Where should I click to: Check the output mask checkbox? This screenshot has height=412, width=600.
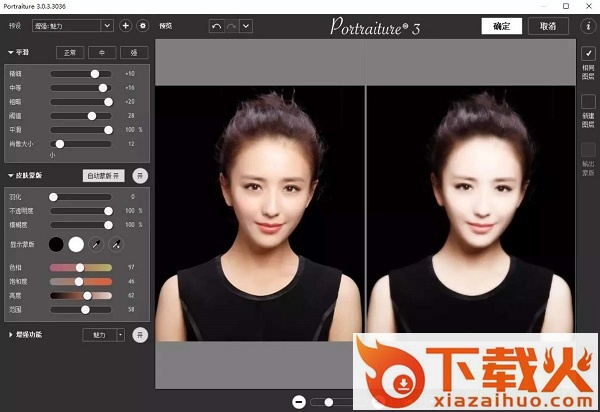click(588, 150)
